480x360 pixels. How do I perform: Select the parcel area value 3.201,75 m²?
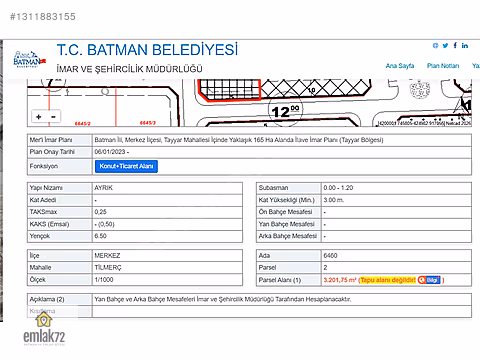click(340, 280)
